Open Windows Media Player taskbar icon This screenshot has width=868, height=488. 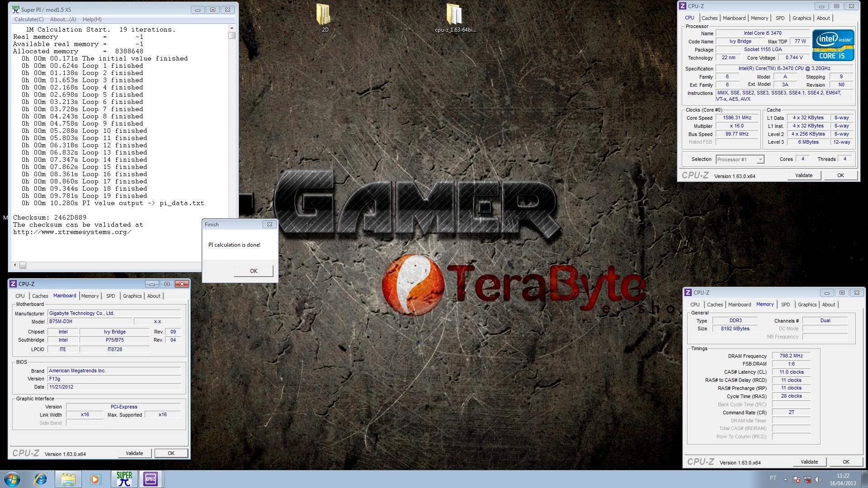95,479
